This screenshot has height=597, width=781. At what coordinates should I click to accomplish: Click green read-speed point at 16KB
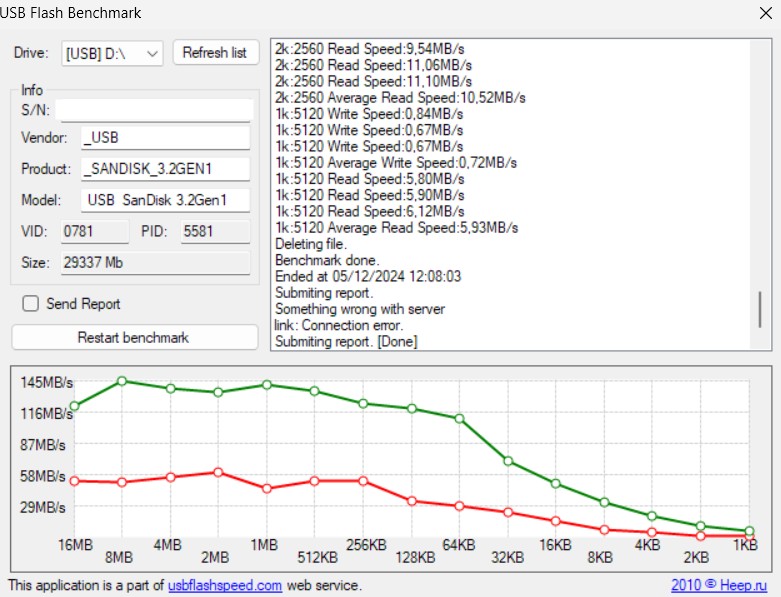[556, 483]
